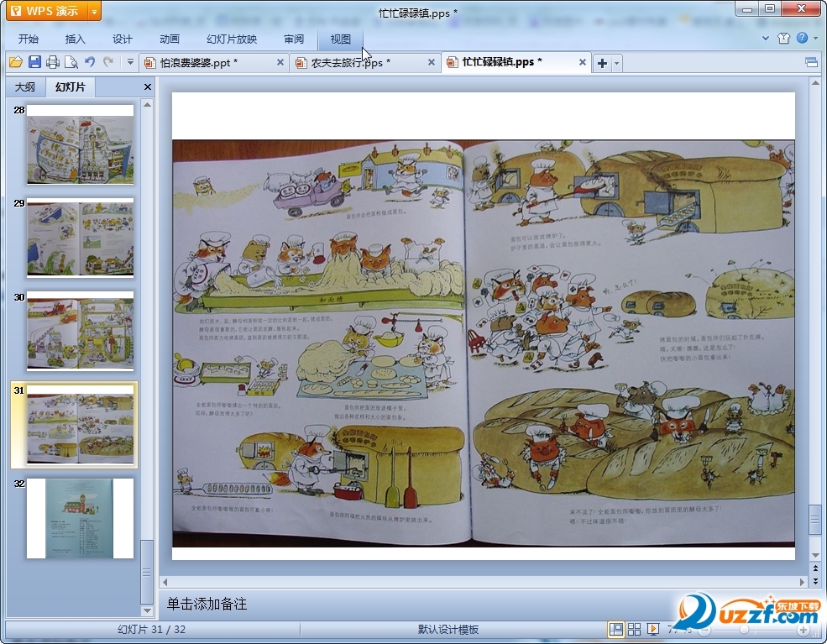
Task: Save the presentation with the floppy disk icon
Action: [x=34, y=62]
